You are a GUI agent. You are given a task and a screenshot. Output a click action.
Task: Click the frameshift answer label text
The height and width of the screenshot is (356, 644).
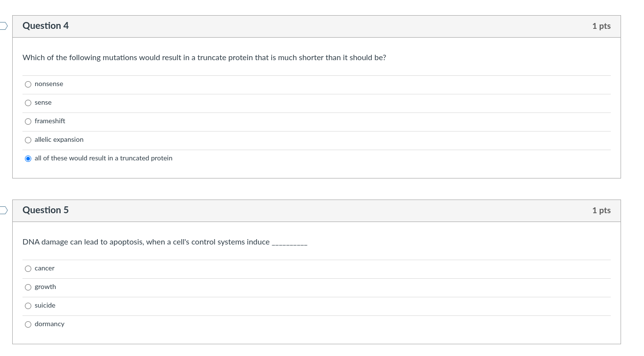tap(50, 121)
